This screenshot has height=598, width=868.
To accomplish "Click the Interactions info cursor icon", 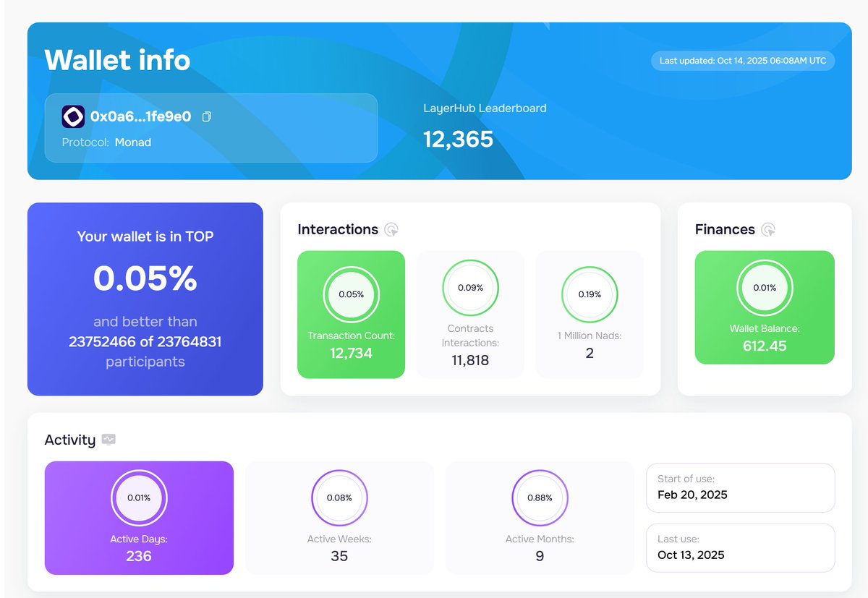I will tap(391, 230).
